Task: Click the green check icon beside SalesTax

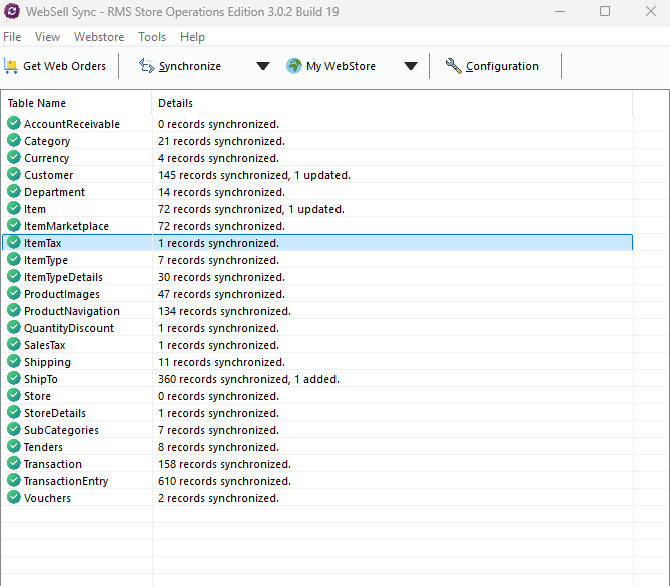Action: click(x=14, y=345)
